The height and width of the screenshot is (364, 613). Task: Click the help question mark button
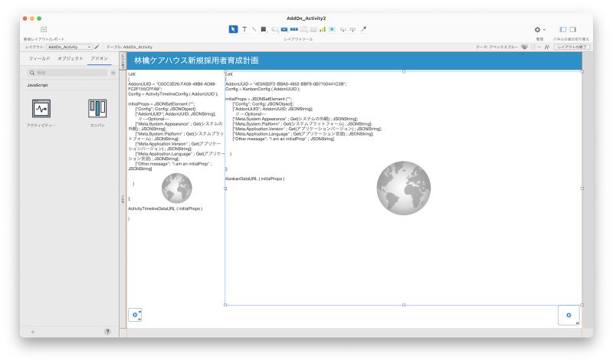tap(107, 332)
